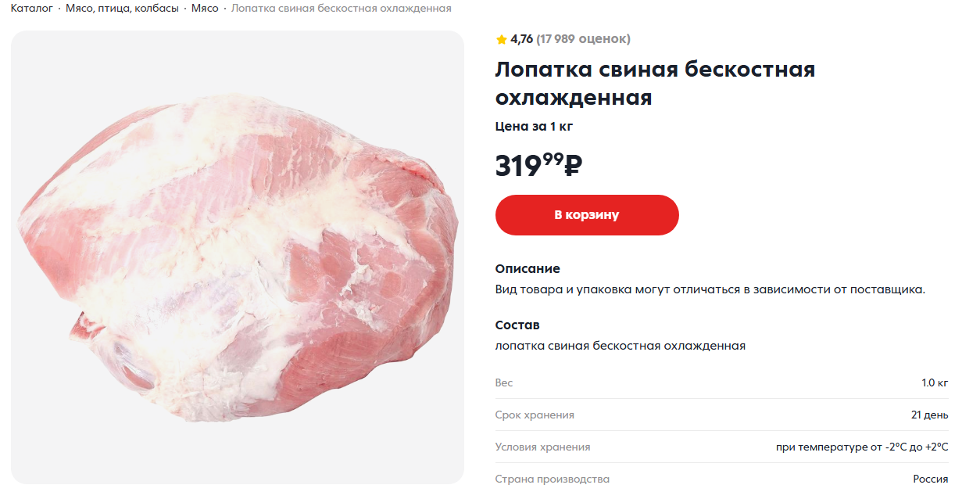Click the last breadcrumb Лопатка свиная бескостная охлажденная
This screenshot has height=492, width=980.
[x=342, y=8]
